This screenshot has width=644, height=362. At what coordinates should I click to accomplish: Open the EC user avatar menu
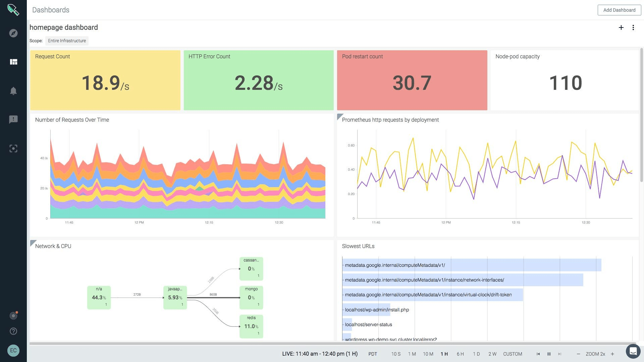point(13,351)
